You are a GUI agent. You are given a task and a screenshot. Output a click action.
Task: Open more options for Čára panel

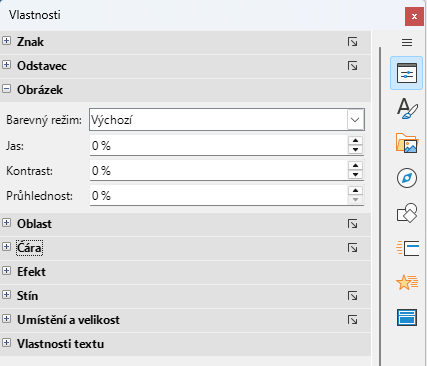tap(352, 248)
